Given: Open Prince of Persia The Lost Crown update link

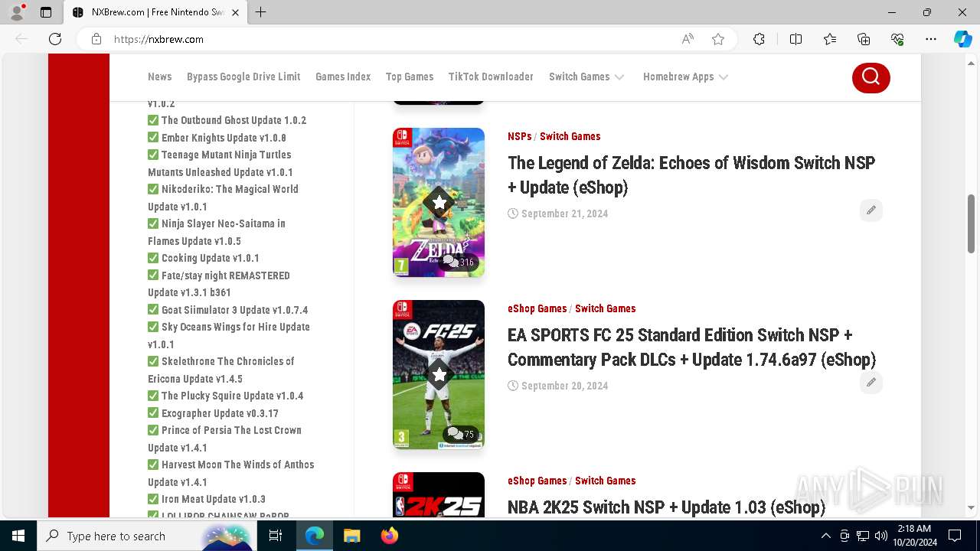Looking at the screenshot, I should (x=224, y=439).
